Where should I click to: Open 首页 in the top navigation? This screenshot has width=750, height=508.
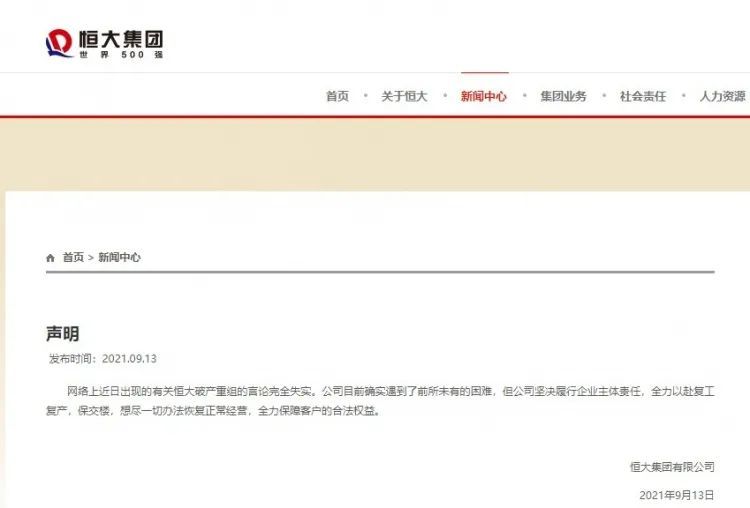coord(337,96)
